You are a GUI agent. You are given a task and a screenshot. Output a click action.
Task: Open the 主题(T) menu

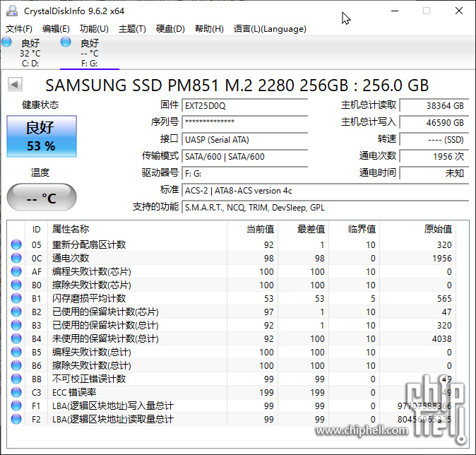(132, 29)
